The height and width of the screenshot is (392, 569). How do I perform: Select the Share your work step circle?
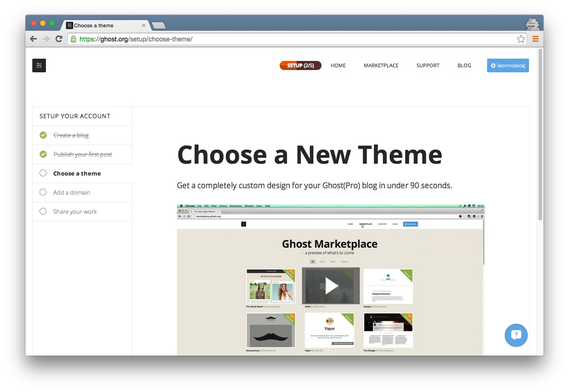[43, 211]
